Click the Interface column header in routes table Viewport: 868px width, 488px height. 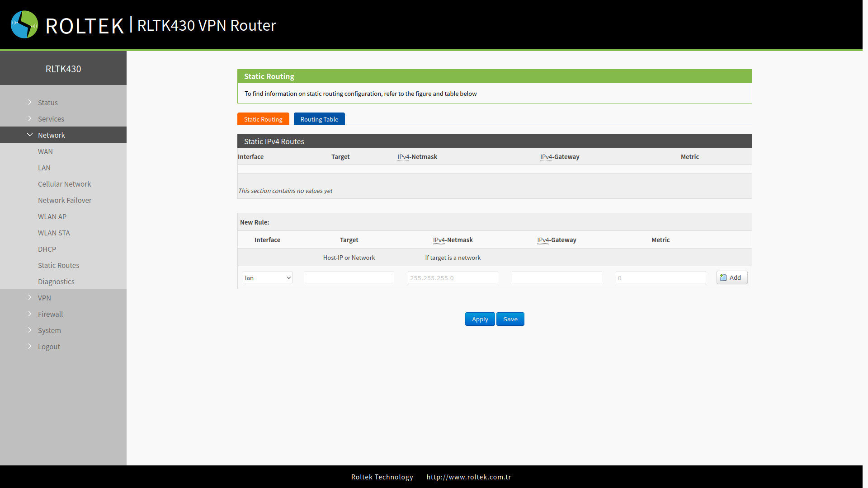[x=250, y=157]
